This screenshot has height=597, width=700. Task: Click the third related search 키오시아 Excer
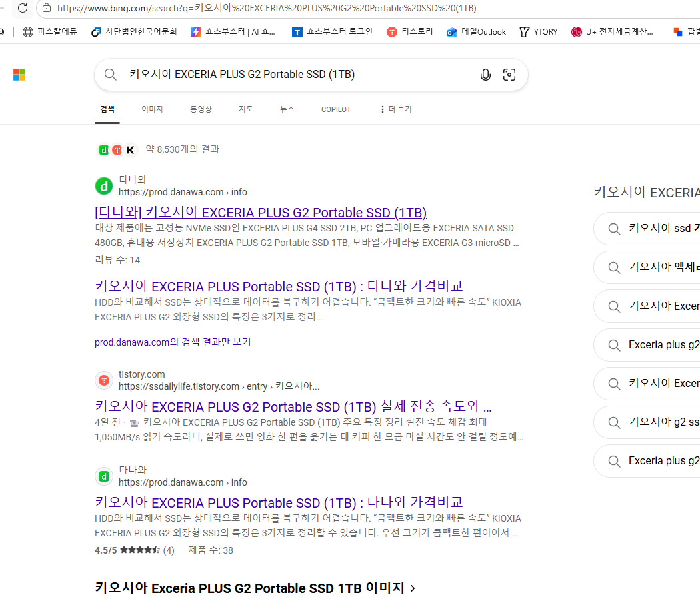[x=647, y=306]
